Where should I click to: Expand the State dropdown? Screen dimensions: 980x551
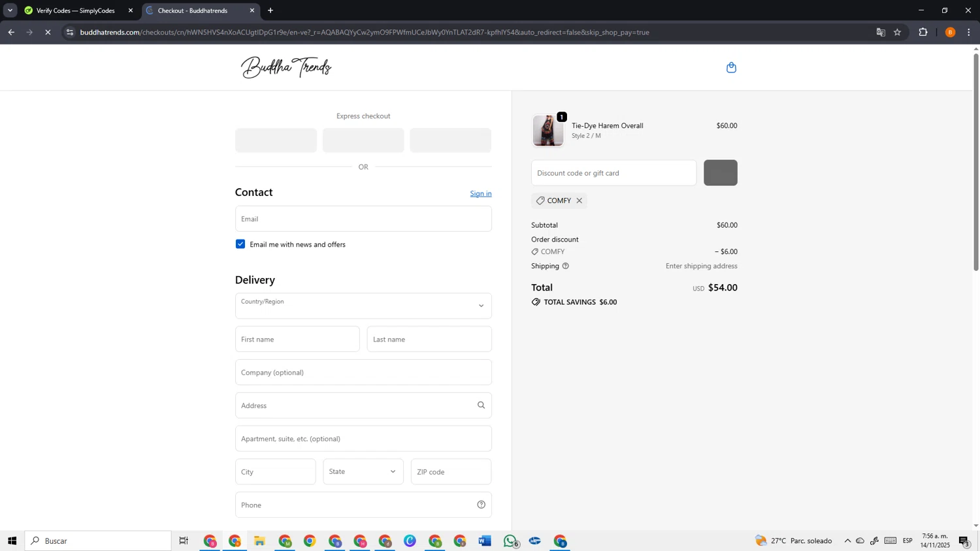[x=363, y=471]
